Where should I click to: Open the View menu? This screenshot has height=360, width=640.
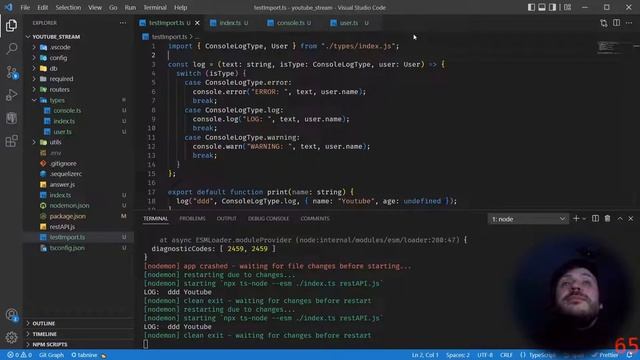click(95, 7)
